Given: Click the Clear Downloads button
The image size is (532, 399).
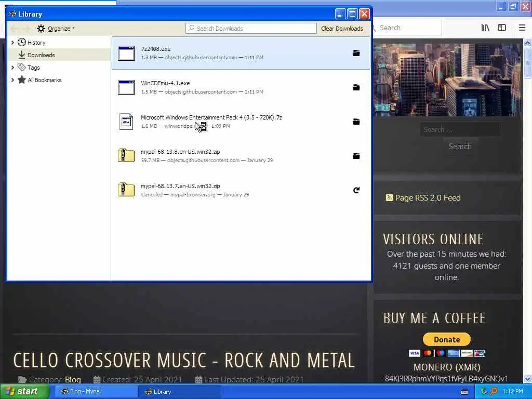Looking at the screenshot, I should [342, 29].
